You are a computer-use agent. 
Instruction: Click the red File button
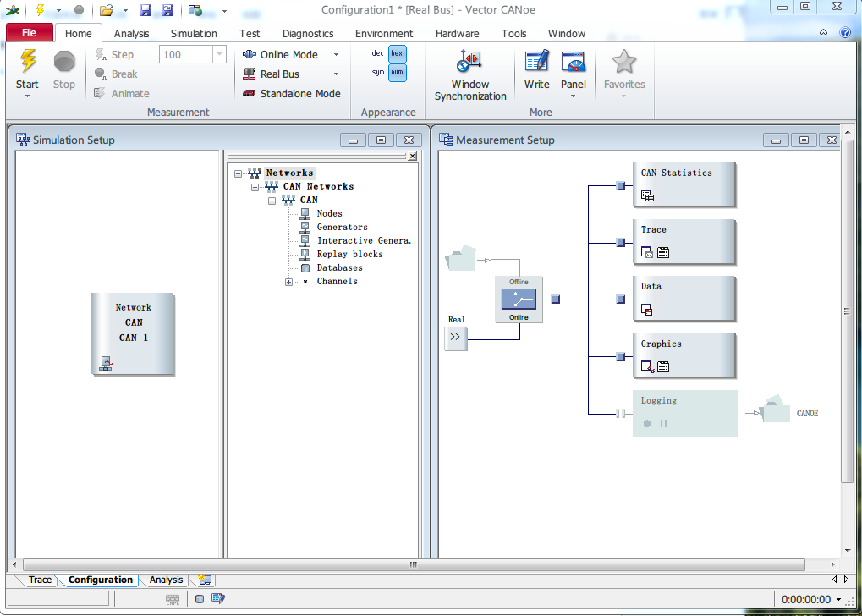[30, 33]
